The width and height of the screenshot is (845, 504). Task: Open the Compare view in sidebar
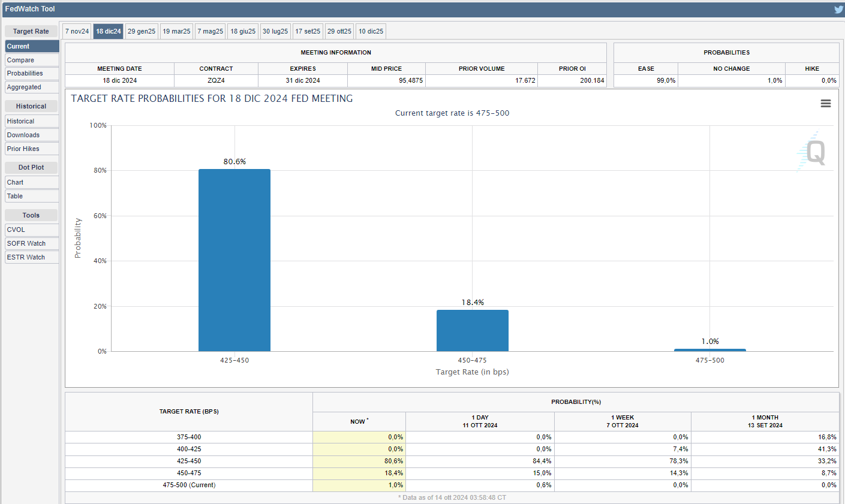32,60
